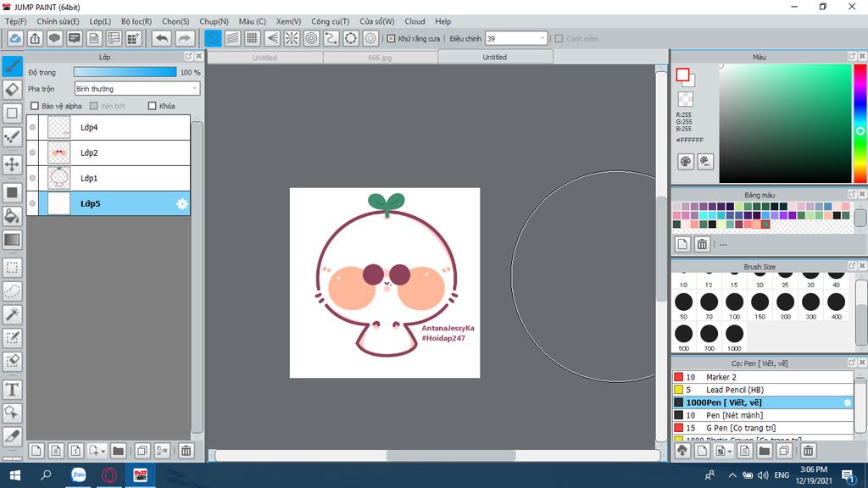This screenshot has width=868, height=488.
Task: Enable the concentric circle snap
Action: pos(312,38)
